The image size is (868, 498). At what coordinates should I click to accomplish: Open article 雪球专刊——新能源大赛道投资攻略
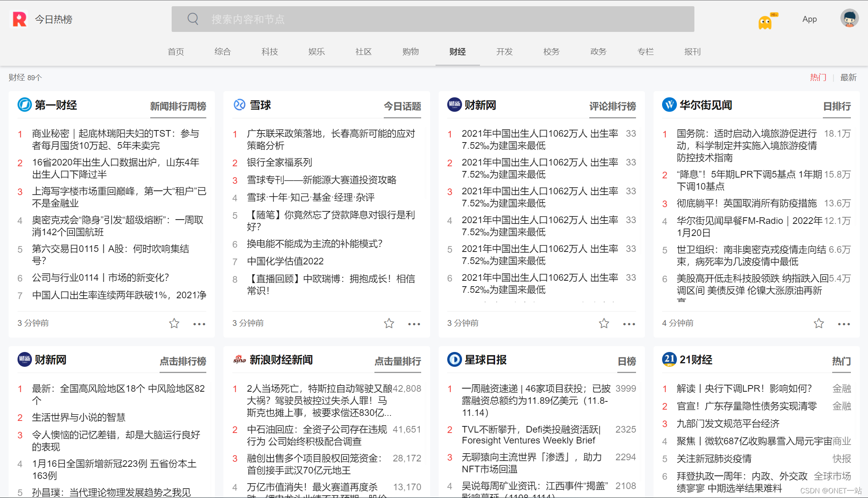pyautogui.click(x=322, y=180)
